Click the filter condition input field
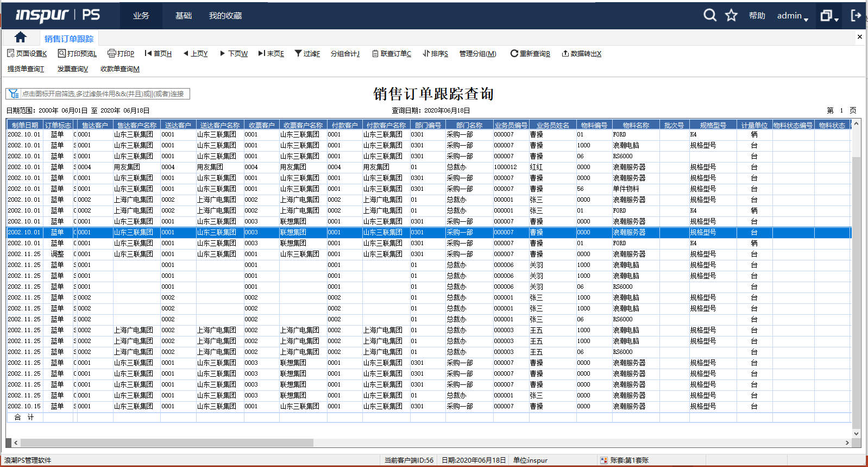 tap(105, 94)
